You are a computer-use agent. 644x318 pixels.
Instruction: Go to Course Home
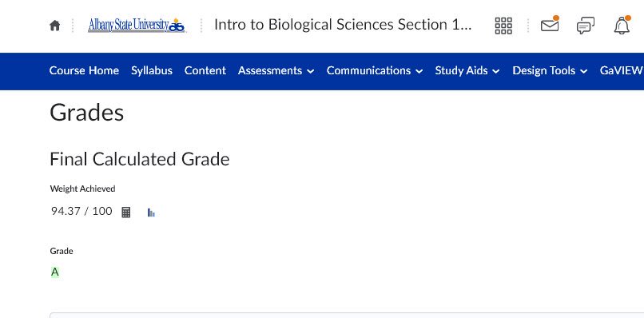click(x=84, y=70)
